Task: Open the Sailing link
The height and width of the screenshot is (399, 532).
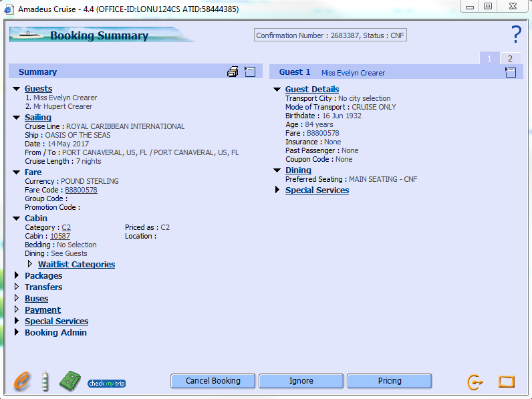Action: 38,118
